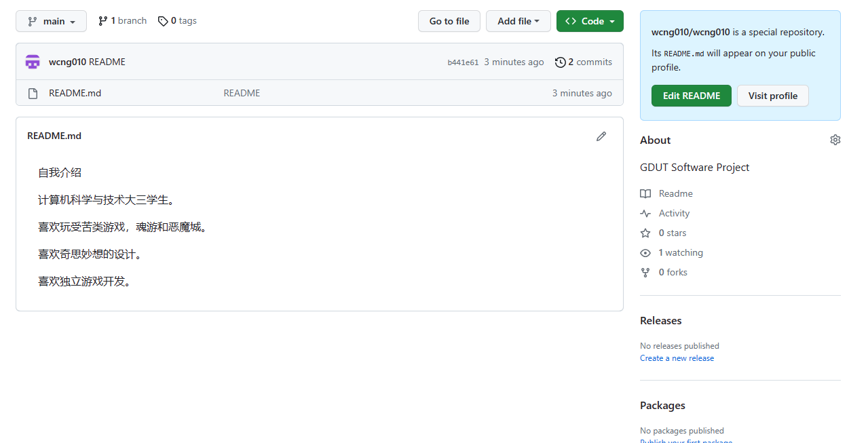
Task: Open the 0 tags link
Action: [177, 21]
